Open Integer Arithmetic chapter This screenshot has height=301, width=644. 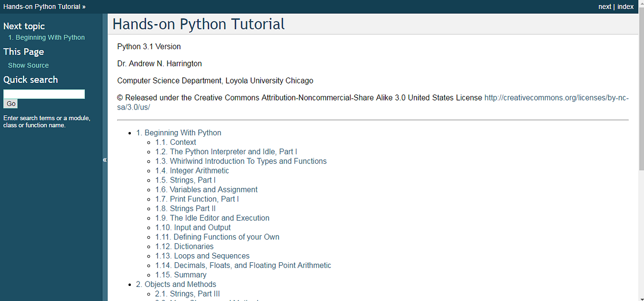coord(192,170)
